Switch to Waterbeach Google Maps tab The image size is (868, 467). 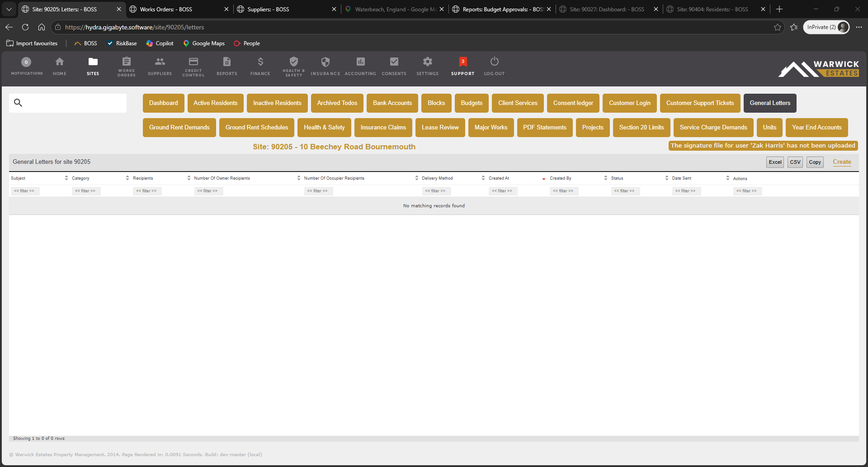[395, 9]
